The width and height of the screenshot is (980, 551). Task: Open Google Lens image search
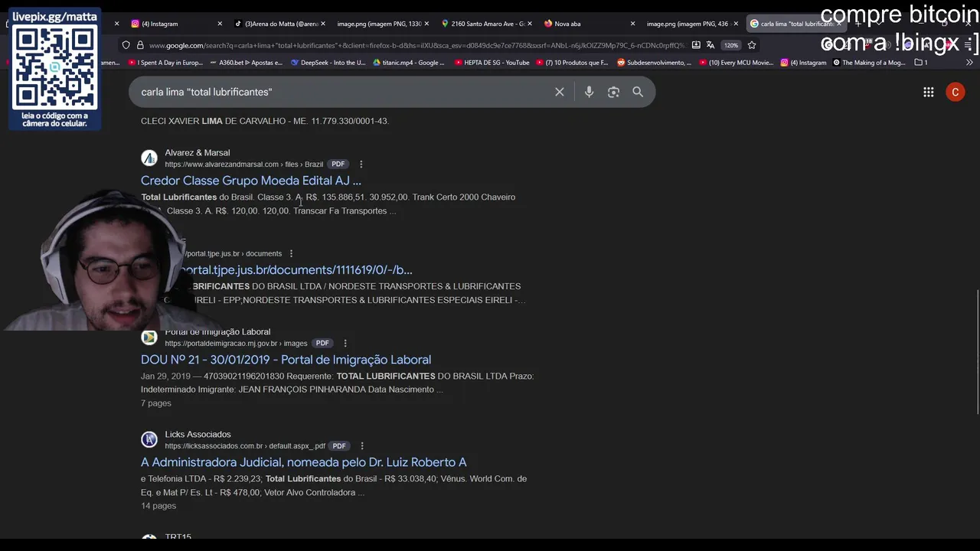point(613,92)
